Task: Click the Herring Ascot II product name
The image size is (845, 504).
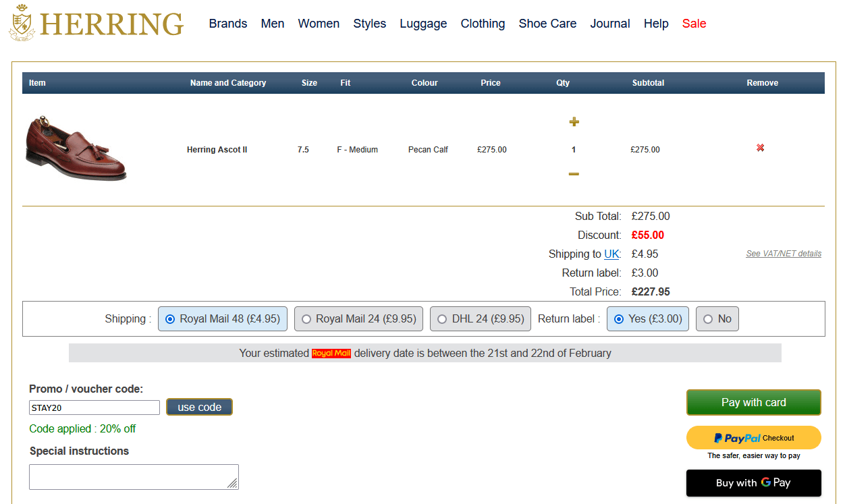Action: (x=217, y=150)
